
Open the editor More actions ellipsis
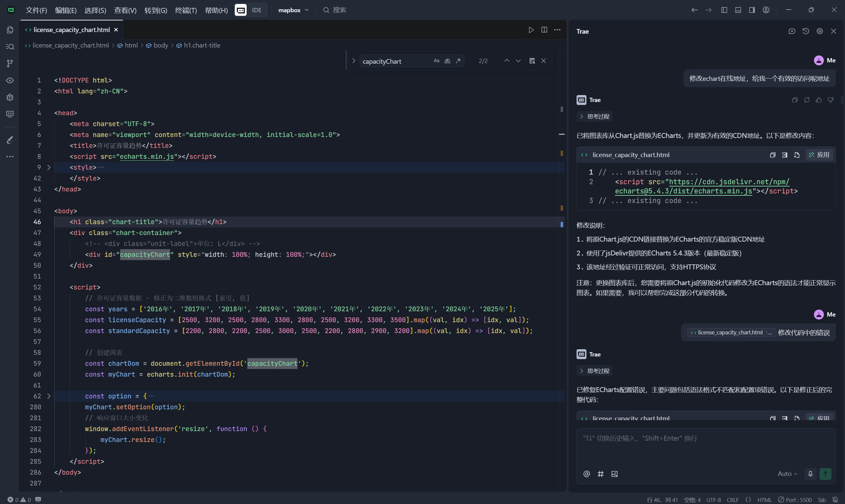pyautogui.click(x=557, y=30)
